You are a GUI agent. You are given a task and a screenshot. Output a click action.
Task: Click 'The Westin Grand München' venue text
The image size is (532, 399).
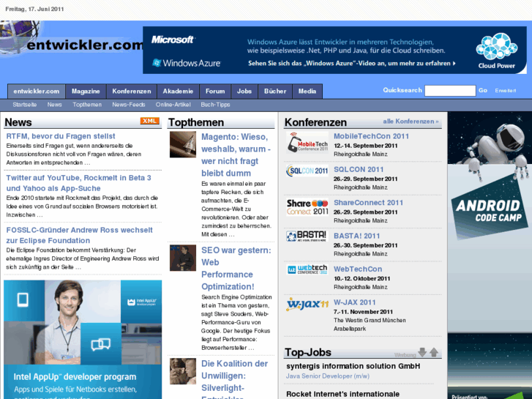[x=370, y=320]
